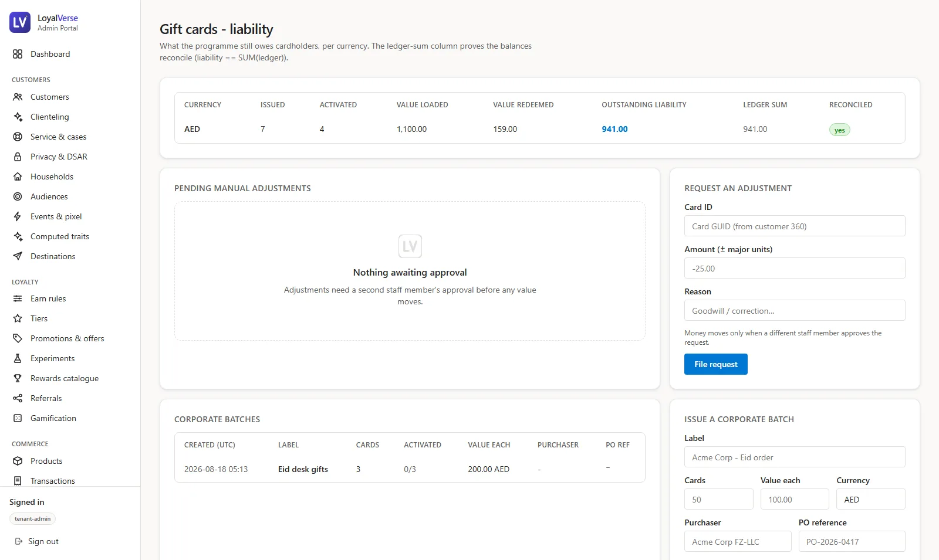The width and height of the screenshot is (939, 560).
Task: Navigate to Earn rules
Action: coord(70,298)
